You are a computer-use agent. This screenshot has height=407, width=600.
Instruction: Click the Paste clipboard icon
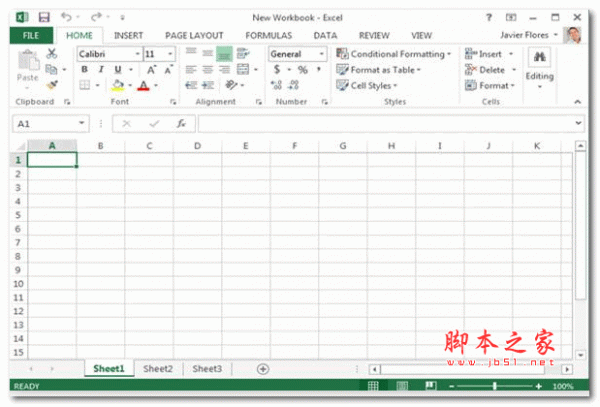28,62
